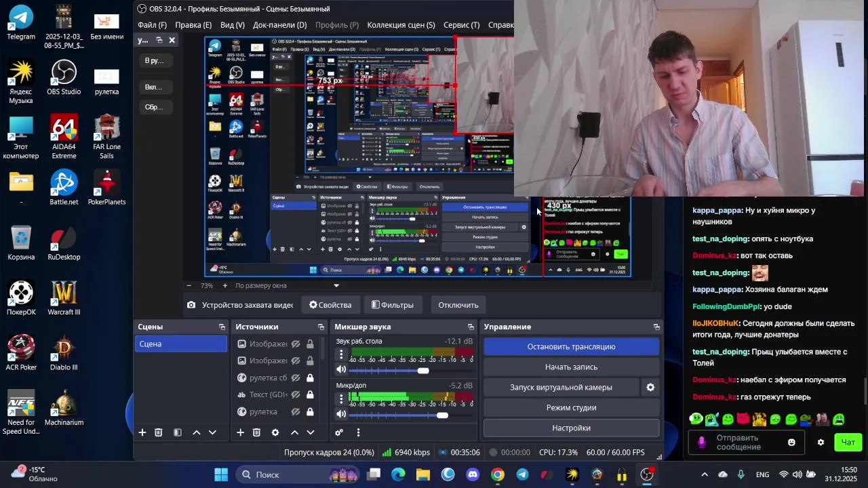
Task: Open the Сервис (T) menu
Action: [461, 25]
